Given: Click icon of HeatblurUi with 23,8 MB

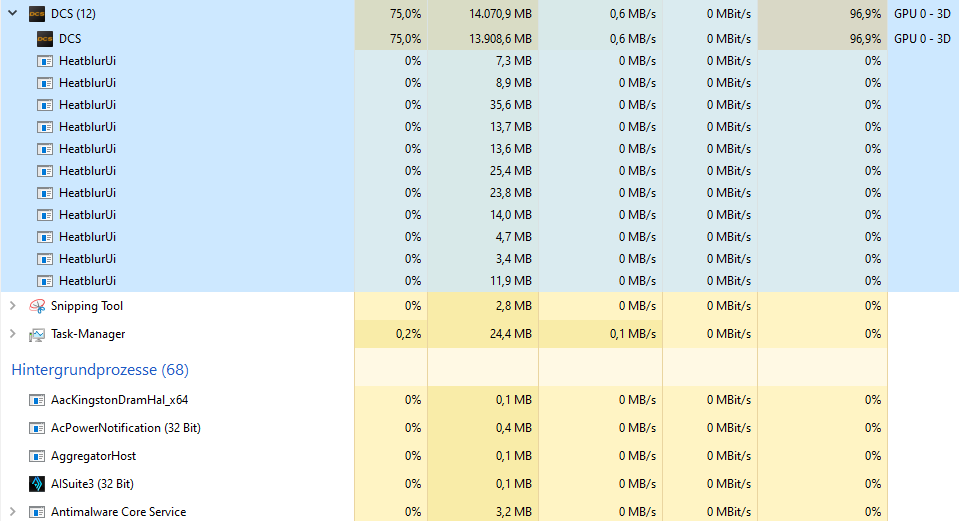Looking at the screenshot, I should point(45,193).
